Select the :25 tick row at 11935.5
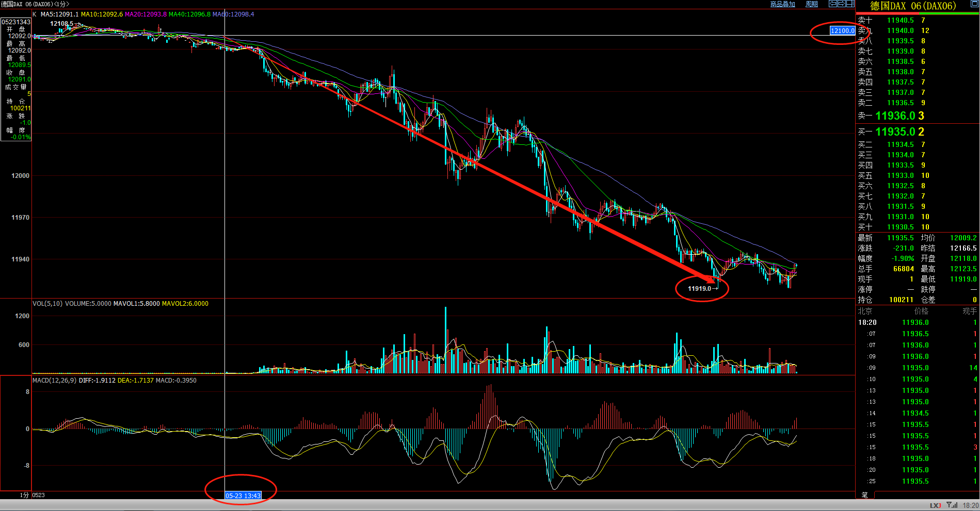Screen dimensions: 980x511 (x=917, y=481)
